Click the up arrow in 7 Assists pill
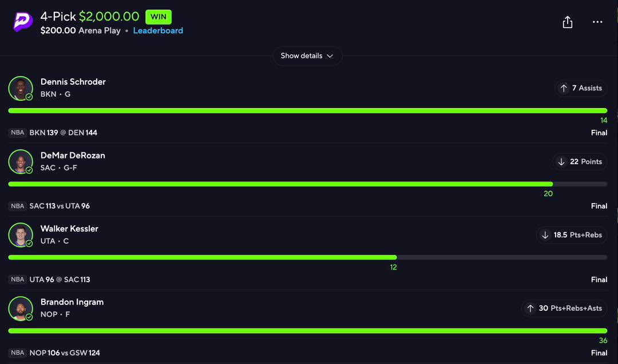This screenshot has width=618, height=364. (x=564, y=88)
